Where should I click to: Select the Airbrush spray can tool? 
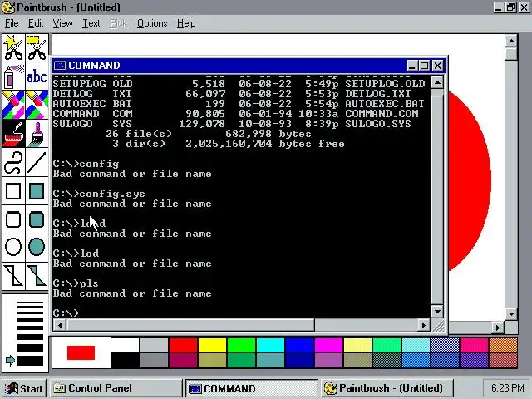click(x=13, y=76)
